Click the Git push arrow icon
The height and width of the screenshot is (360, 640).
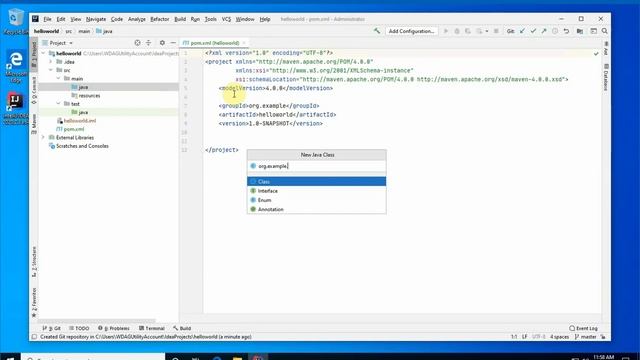(544, 31)
